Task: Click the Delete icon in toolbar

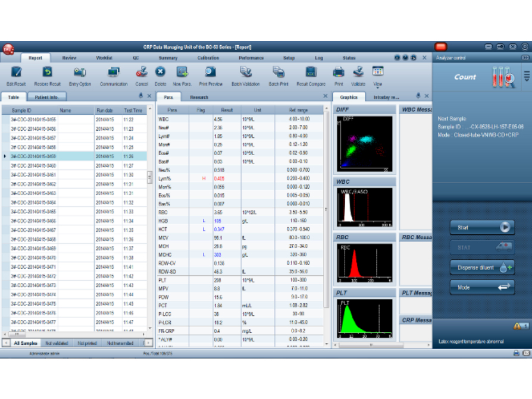Action: [160, 73]
